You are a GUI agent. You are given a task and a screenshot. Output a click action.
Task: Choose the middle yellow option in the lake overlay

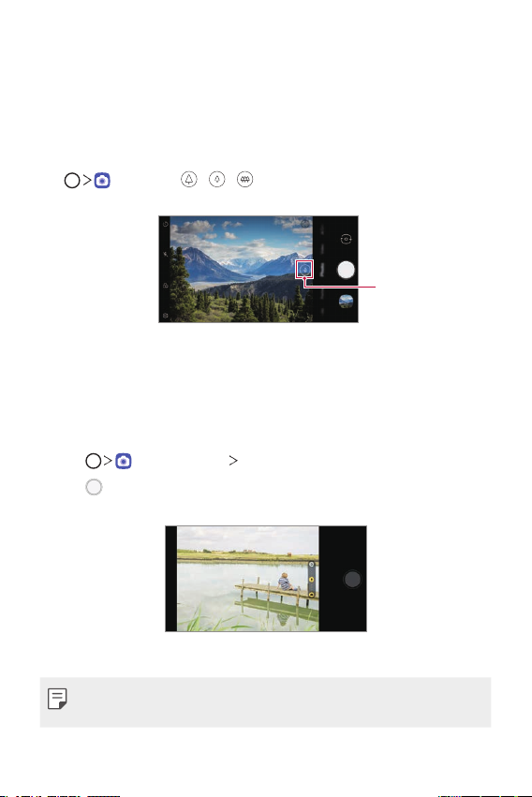(312, 580)
